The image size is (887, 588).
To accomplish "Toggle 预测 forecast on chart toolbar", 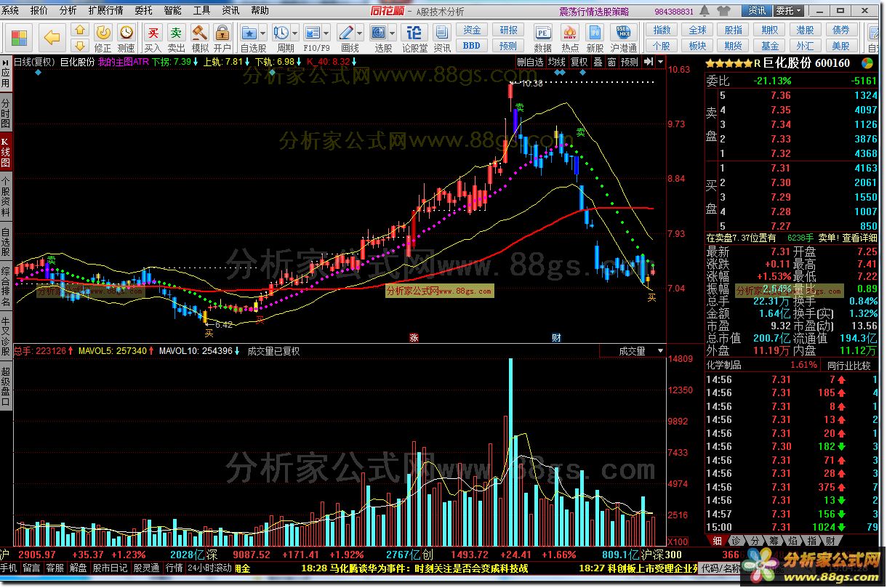I will [630, 63].
